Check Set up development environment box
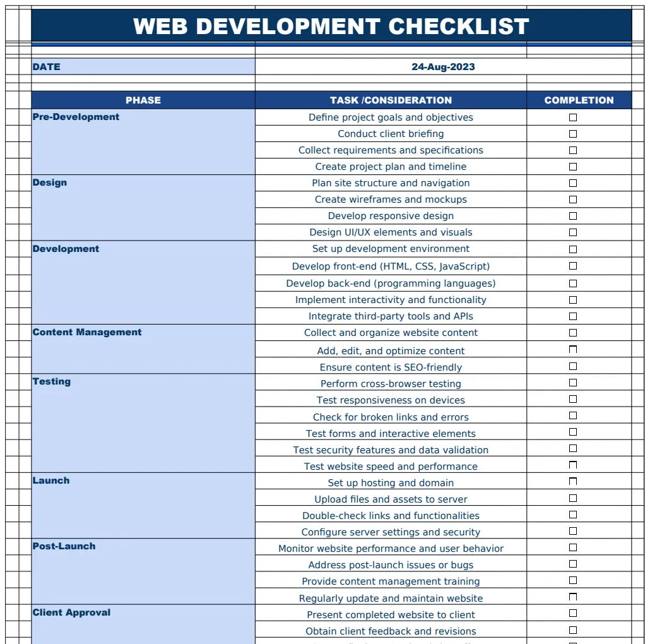 [573, 249]
